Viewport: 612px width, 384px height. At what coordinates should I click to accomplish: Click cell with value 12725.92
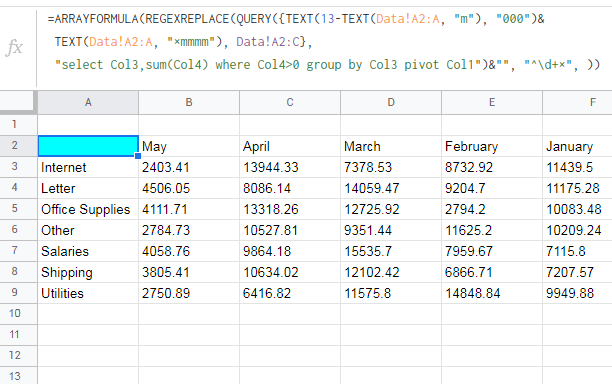coord(391,209)
